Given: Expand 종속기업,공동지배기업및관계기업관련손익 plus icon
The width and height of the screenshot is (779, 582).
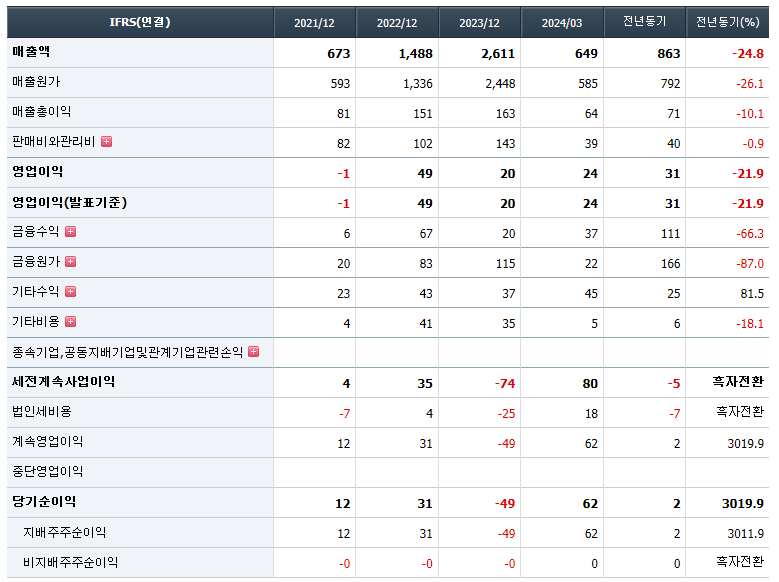Looking at the screenshot, I should 253,352.
